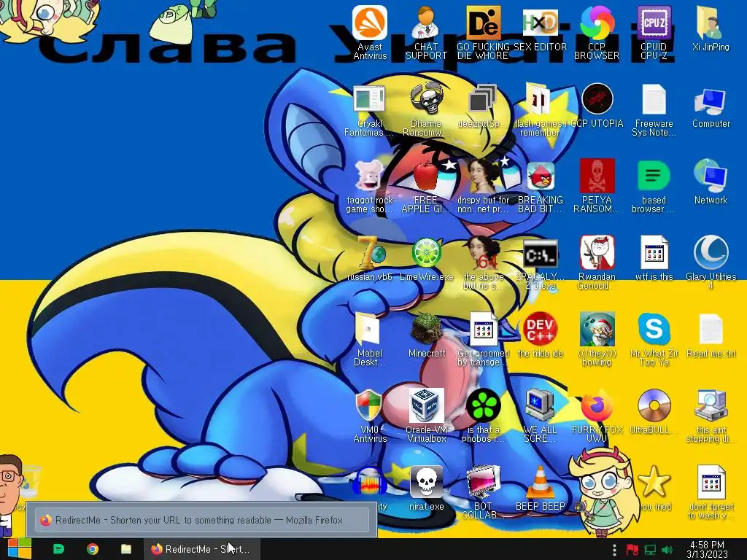
Task: Select 'the above but no s...' 64 icon
Action: click(483, 253)
